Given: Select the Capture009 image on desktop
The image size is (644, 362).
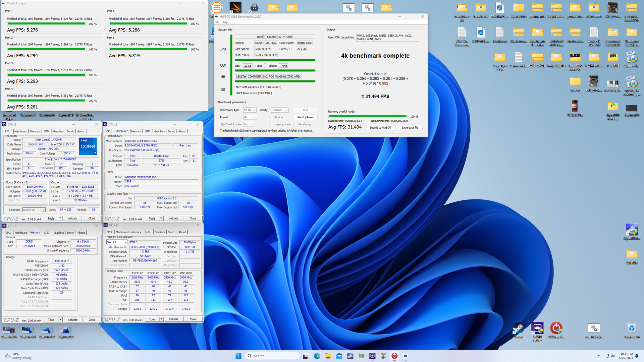Looking at the screenshot, I should coord(9,332).
